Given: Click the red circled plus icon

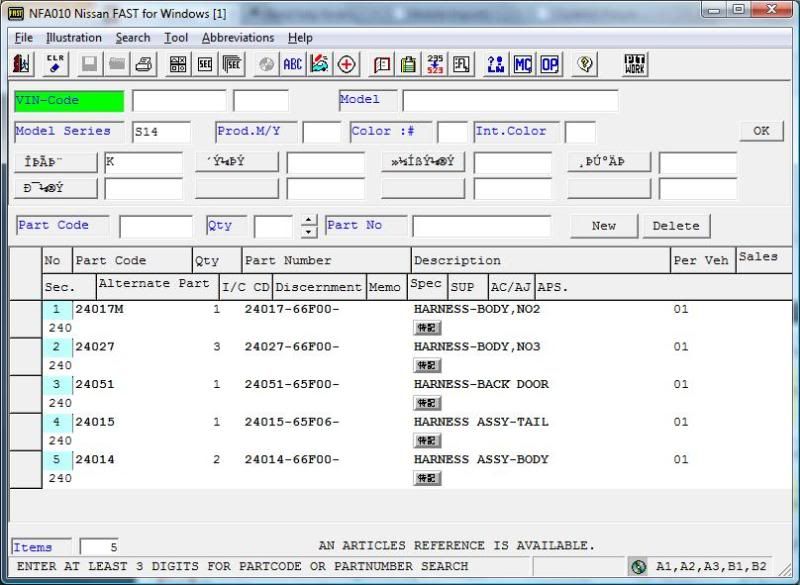Looking at the screenshot, I should coord(346,64).
